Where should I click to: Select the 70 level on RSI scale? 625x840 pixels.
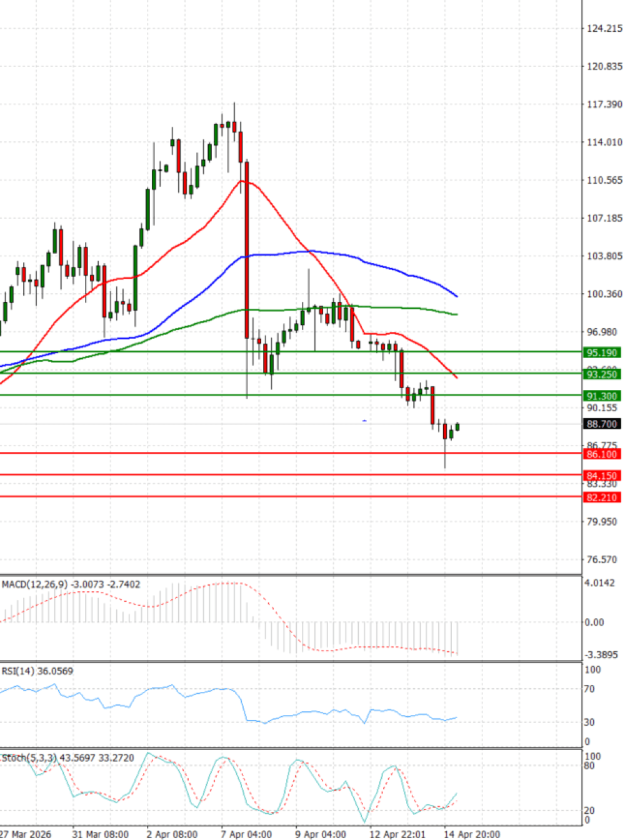pos(589,689)
